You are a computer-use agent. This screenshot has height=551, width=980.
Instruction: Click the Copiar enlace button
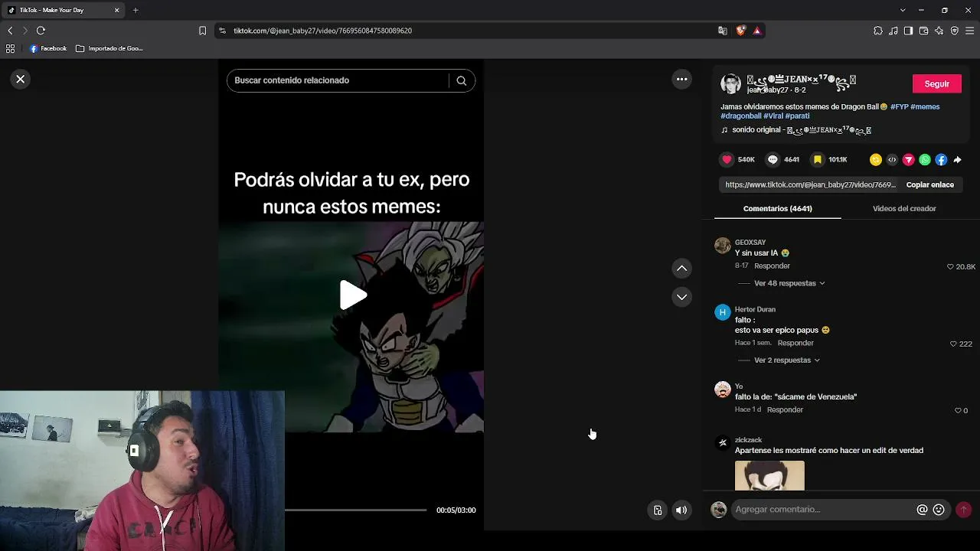(929, 184)
